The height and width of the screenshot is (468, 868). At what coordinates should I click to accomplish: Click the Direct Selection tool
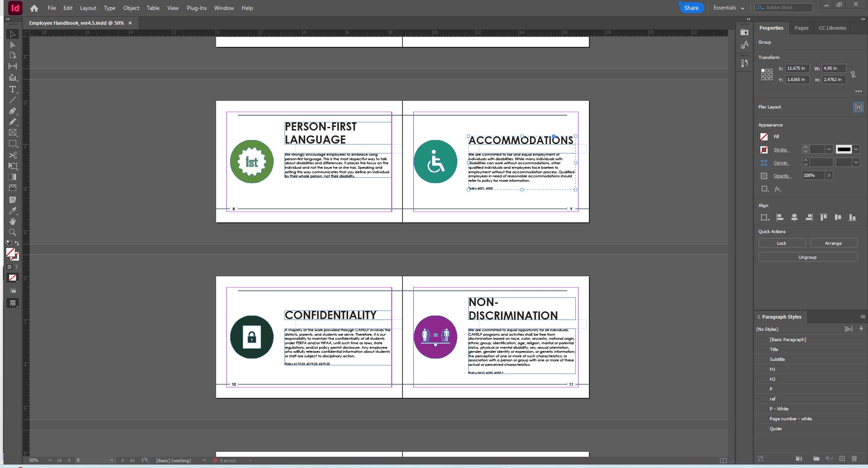point(13,45)
